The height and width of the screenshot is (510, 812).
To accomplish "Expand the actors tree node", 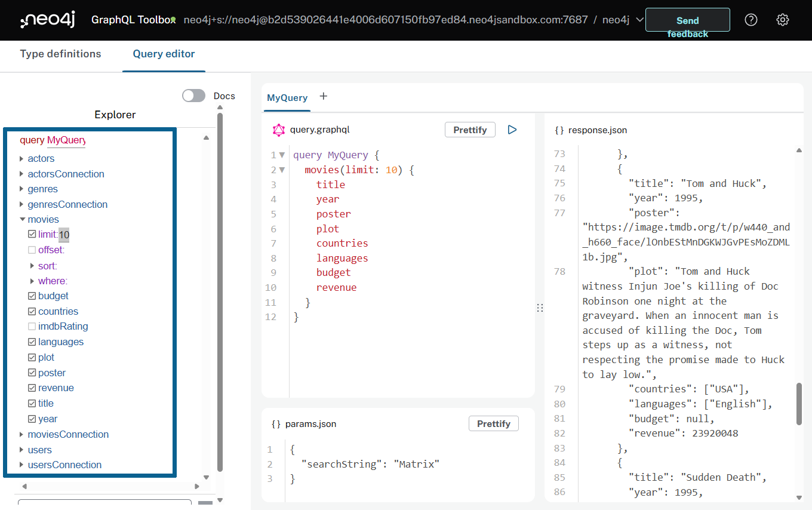I will pyautogui.click(x=22, y=158).
